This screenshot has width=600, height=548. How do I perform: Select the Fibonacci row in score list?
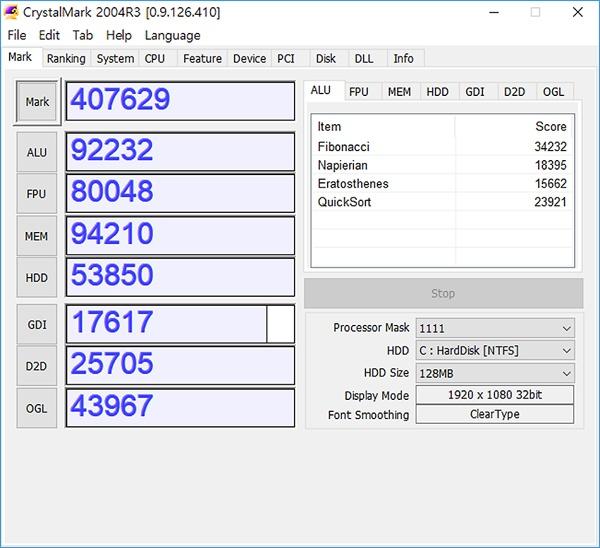(x=442, y=147)
